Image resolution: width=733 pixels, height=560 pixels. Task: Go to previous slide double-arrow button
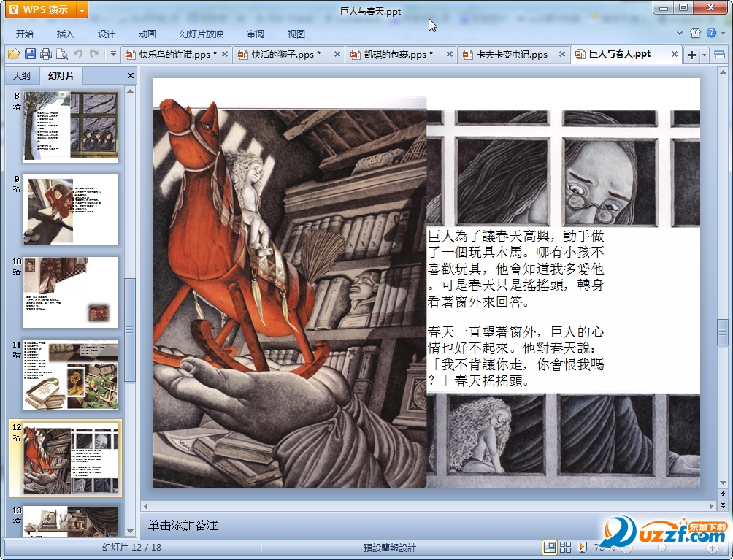point(724,494)
